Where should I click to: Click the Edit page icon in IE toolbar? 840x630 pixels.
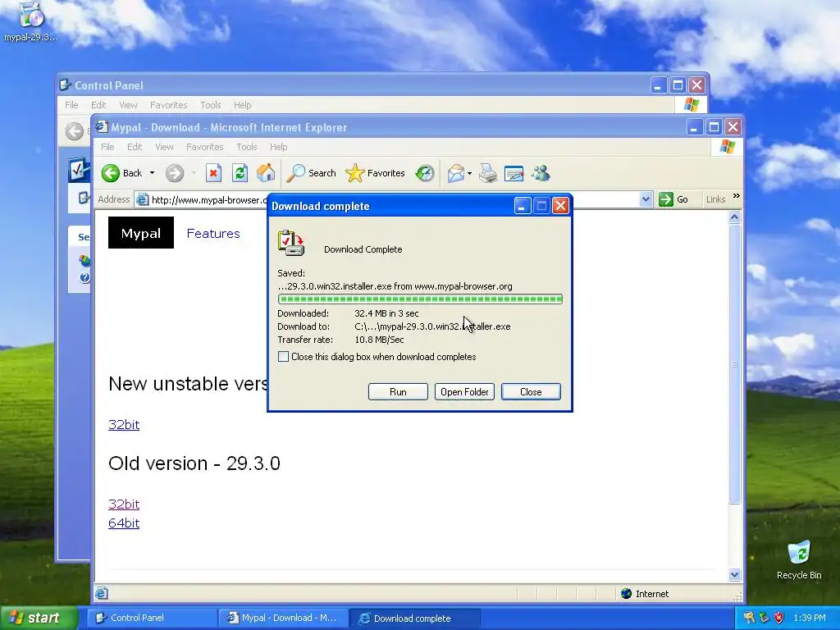click(514, 173)
